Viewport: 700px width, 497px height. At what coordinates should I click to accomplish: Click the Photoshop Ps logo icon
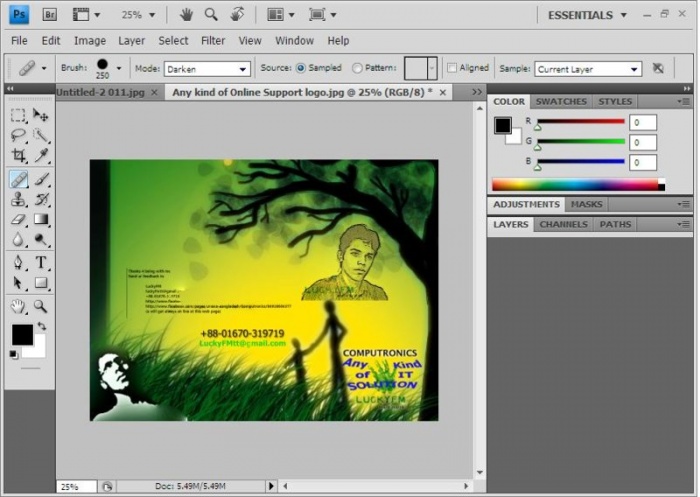(x=19, y=14)
